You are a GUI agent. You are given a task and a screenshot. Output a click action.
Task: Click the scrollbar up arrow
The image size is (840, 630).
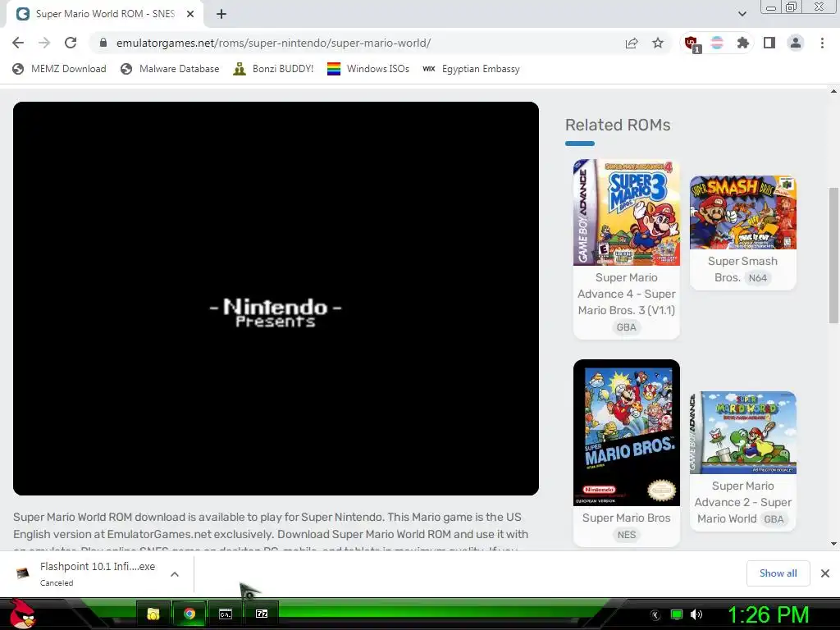833,92
